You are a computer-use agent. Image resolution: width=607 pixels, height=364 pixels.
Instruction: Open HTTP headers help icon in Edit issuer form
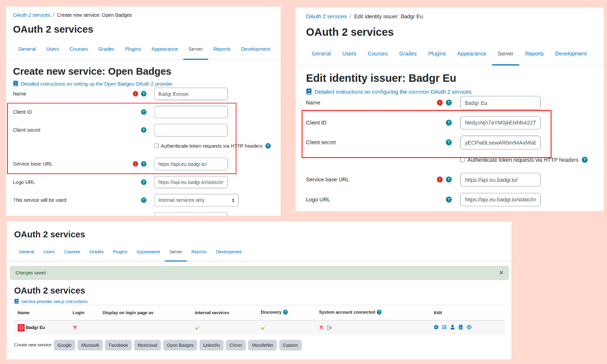tap(585, 160)
